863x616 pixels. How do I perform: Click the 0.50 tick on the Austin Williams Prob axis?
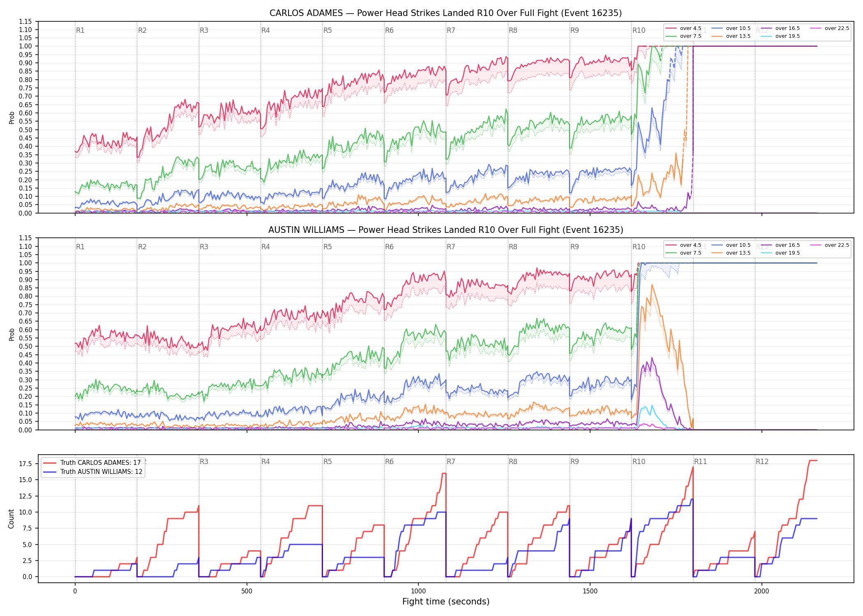click(x=25, y=347)
